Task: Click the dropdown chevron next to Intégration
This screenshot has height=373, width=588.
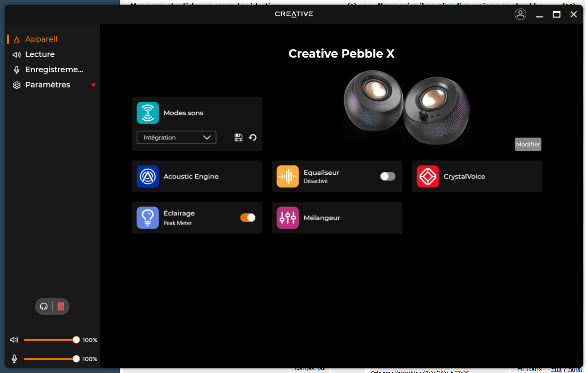Action: click(x=207, y=137)
